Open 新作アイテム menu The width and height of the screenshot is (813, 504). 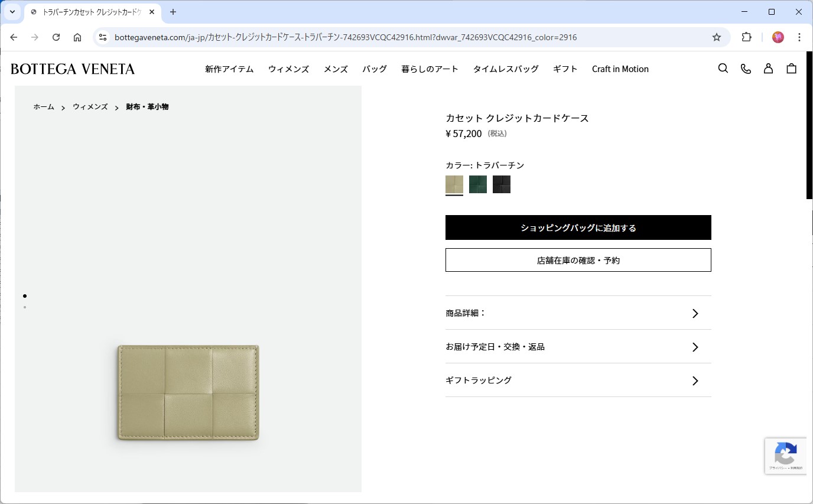tap(229, 69)
